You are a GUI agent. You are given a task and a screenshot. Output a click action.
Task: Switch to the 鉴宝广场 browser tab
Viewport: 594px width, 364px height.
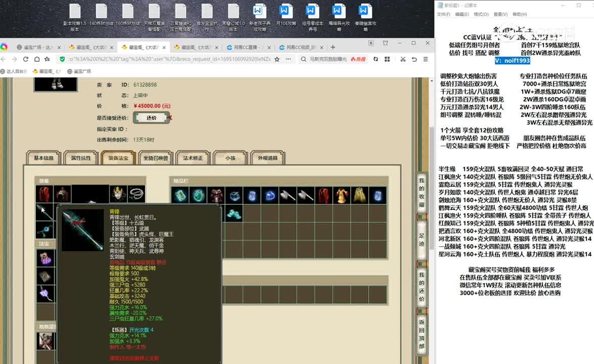(38, 48)
